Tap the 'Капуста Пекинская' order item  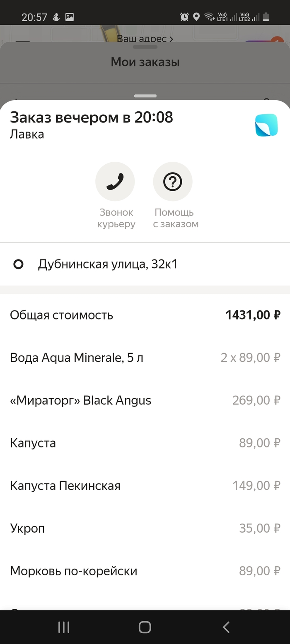65,485
